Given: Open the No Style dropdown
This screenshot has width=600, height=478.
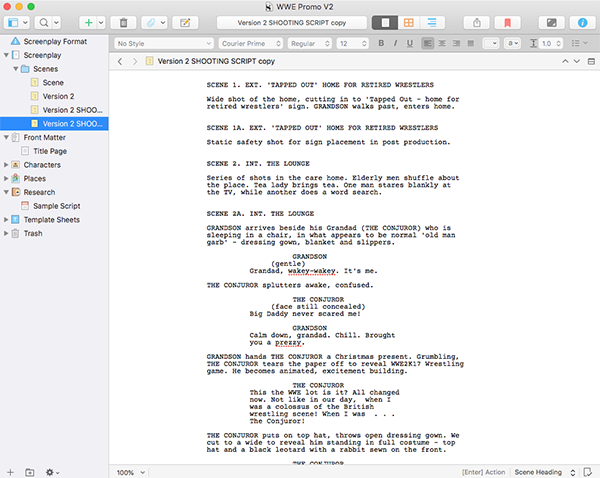Looking at the screenshot, I should pos(164,44).
